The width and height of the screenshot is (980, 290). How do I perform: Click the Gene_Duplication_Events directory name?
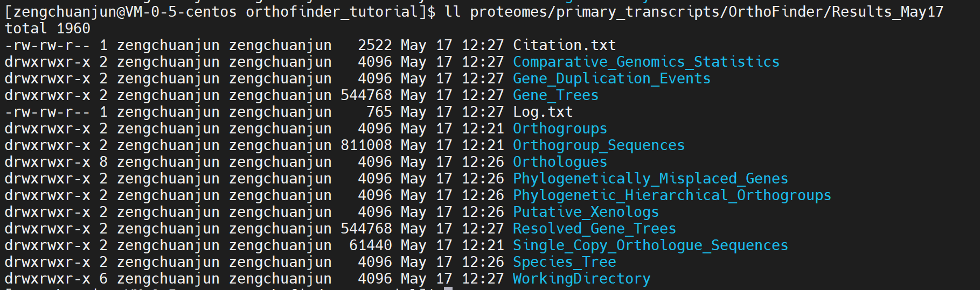[x=611, y=79]
